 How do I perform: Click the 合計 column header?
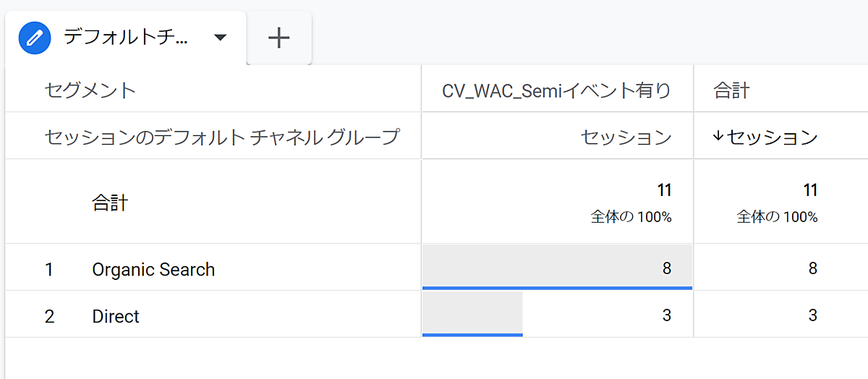(731, 90)
